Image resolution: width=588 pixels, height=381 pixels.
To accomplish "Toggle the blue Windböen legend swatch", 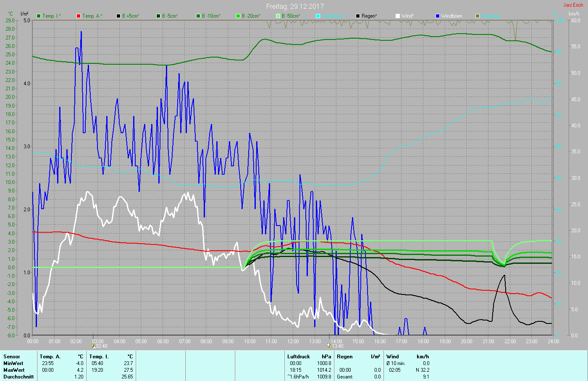I will [x=438, y=16].
